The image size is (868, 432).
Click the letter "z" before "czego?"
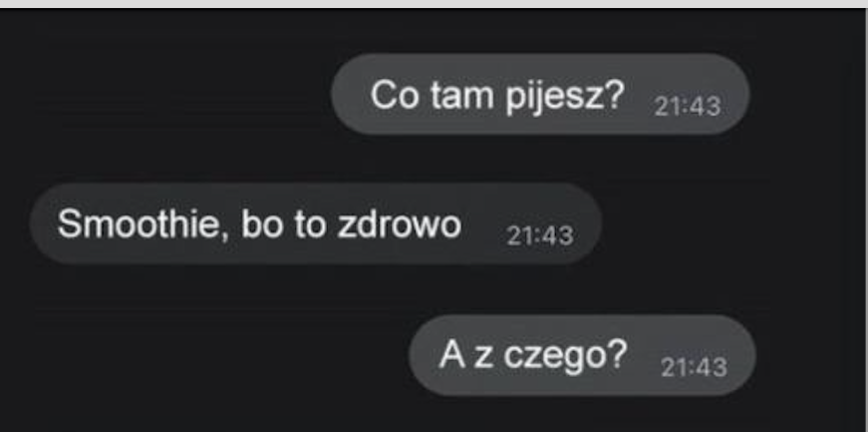[483, 356]
